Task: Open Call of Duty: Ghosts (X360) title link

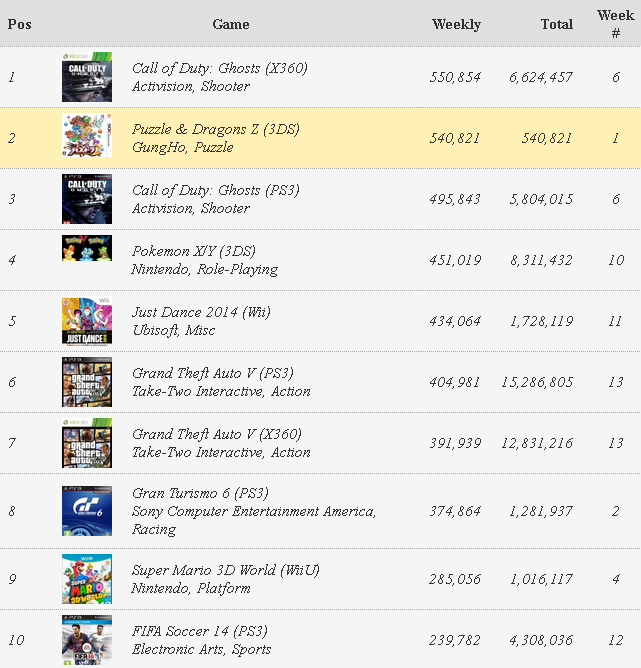Action: coord(220,68)
